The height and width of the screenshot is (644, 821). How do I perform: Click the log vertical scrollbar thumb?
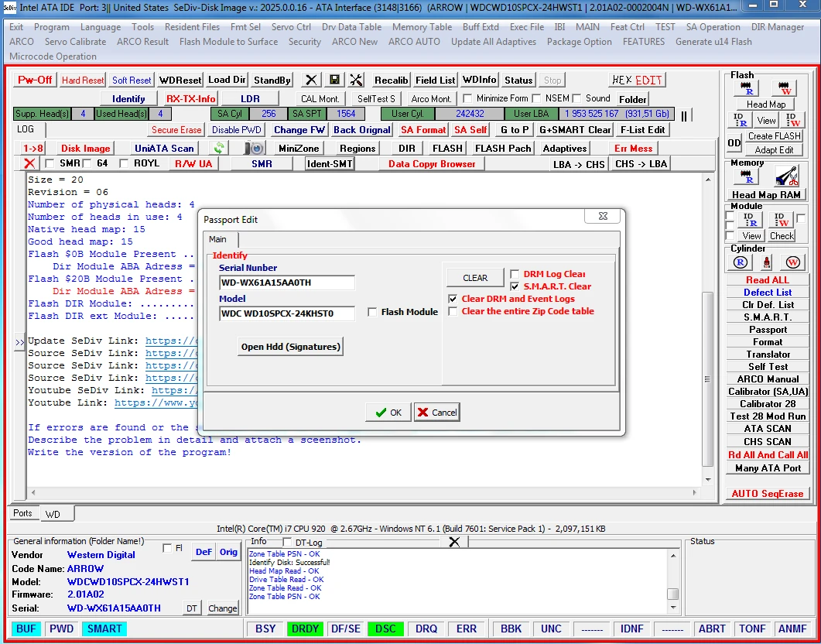[x=708, y=379]
